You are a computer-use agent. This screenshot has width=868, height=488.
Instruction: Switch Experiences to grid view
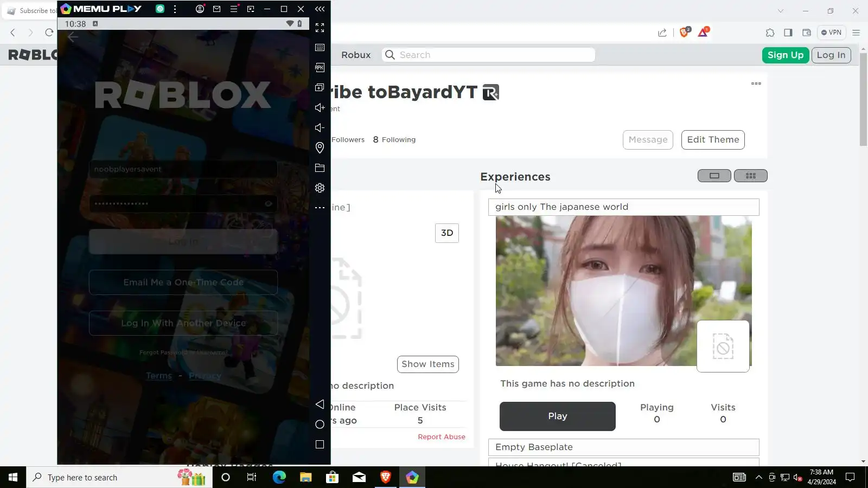(x=751, y=176)
